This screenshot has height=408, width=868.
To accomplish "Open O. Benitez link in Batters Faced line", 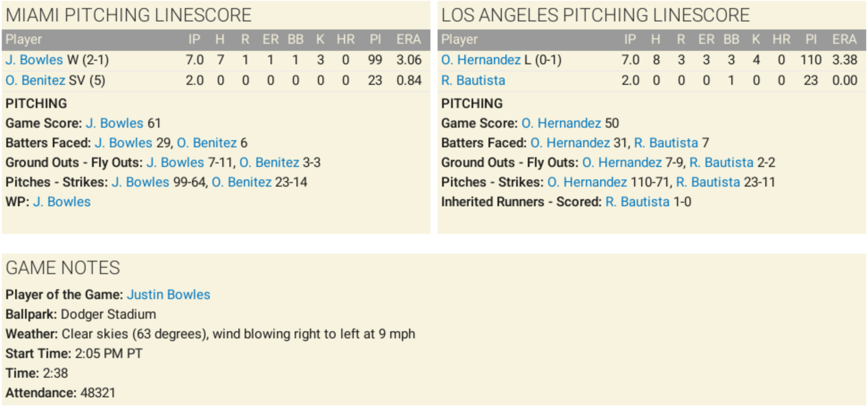I will pos(207,143).
